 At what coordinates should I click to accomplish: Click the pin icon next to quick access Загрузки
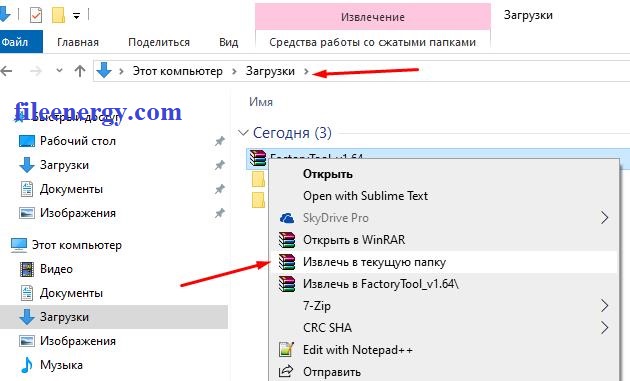(219, 165)
